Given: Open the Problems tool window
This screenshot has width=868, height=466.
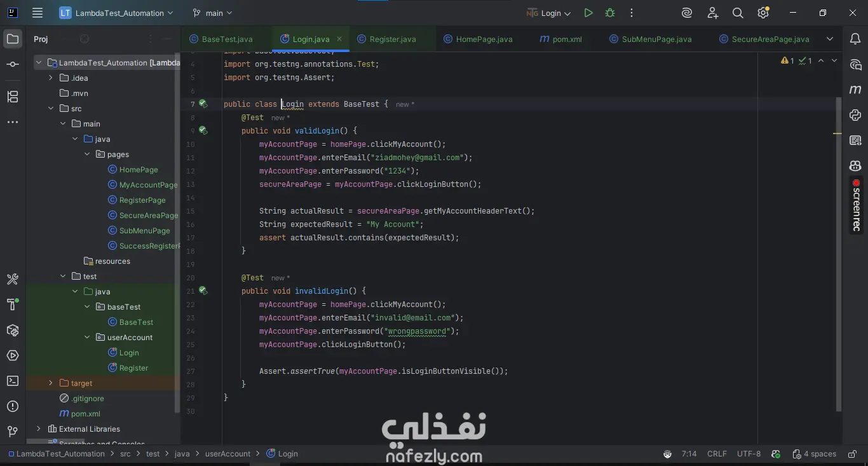Looking at the screenshot, I should (x=13, y=407).
